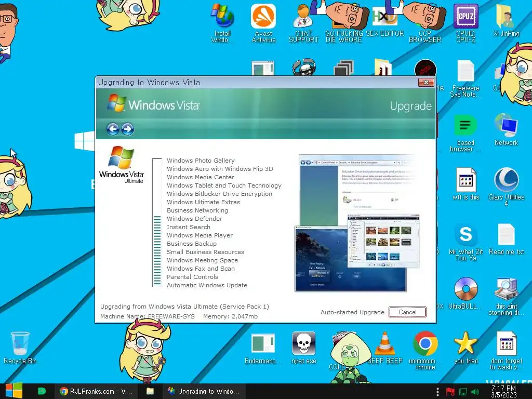Open the BEEP BEEP VLC cone icon
This screenshot has width=532, height=399.
(x=385, y=348)
